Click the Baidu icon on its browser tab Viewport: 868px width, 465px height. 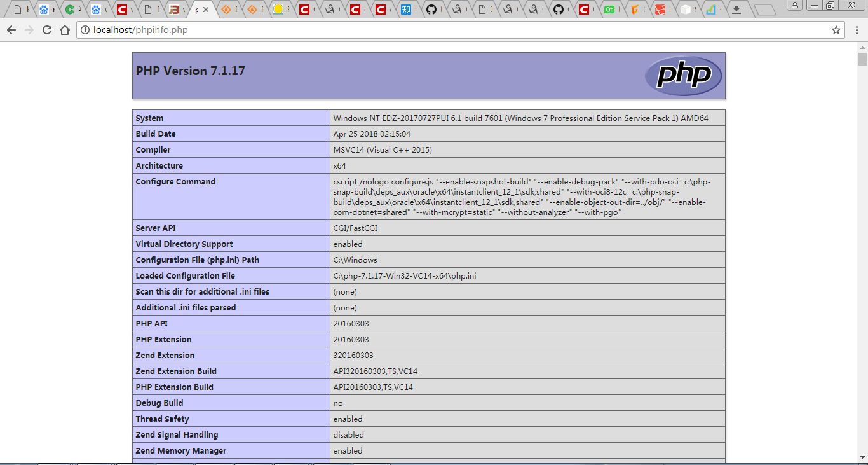44,10
